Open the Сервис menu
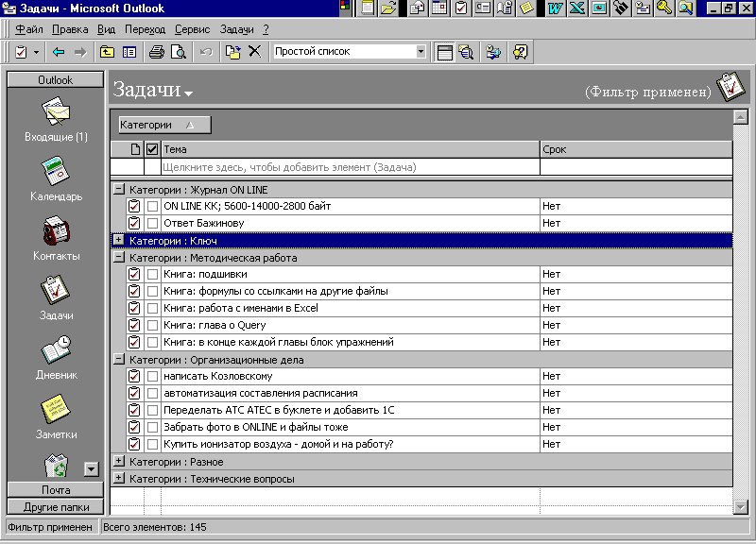Viewport: 756px width, 544px height. click(193, 29)
